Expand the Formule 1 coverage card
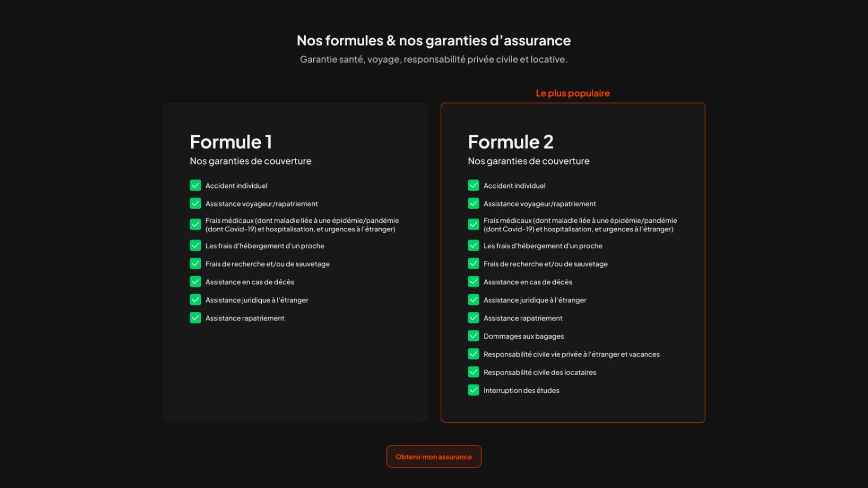The height and width of the screenshot is (488, 868). point(295,262)
